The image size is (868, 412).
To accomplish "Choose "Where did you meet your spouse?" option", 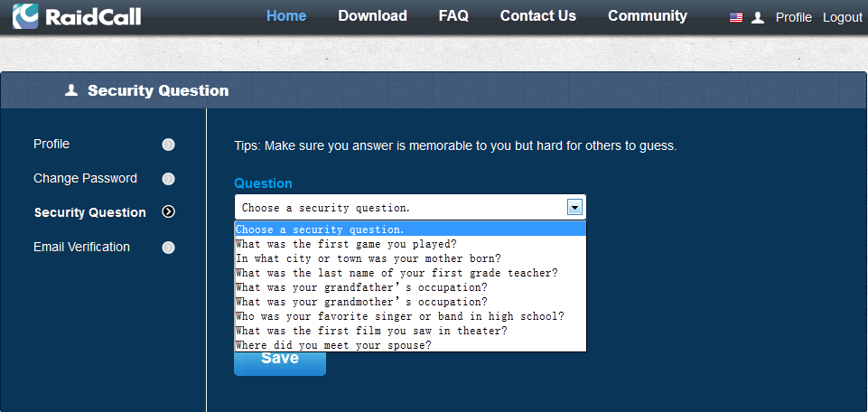I will [333, 345].
